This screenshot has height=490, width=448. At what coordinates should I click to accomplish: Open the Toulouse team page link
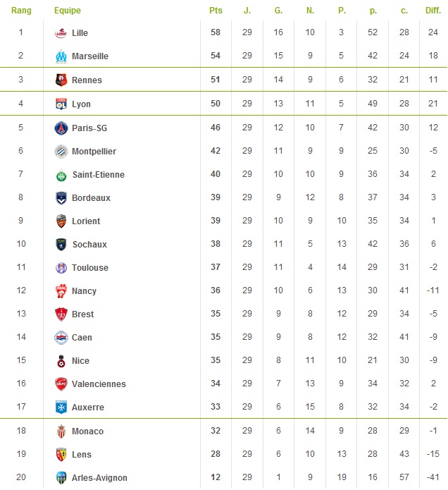point(90,268)
